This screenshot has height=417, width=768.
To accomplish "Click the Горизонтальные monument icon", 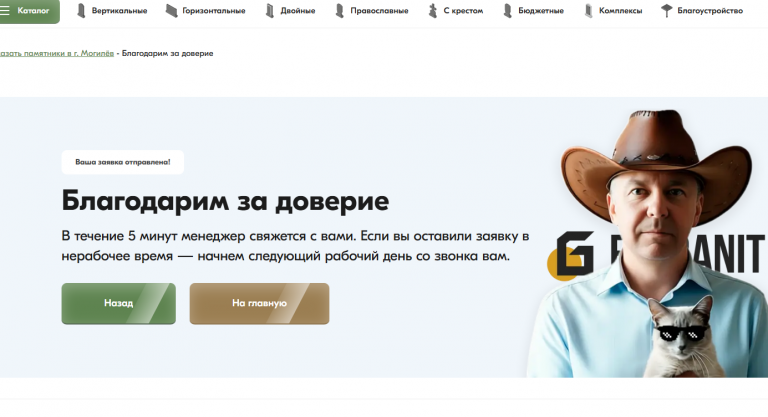I will pos(171,10).
